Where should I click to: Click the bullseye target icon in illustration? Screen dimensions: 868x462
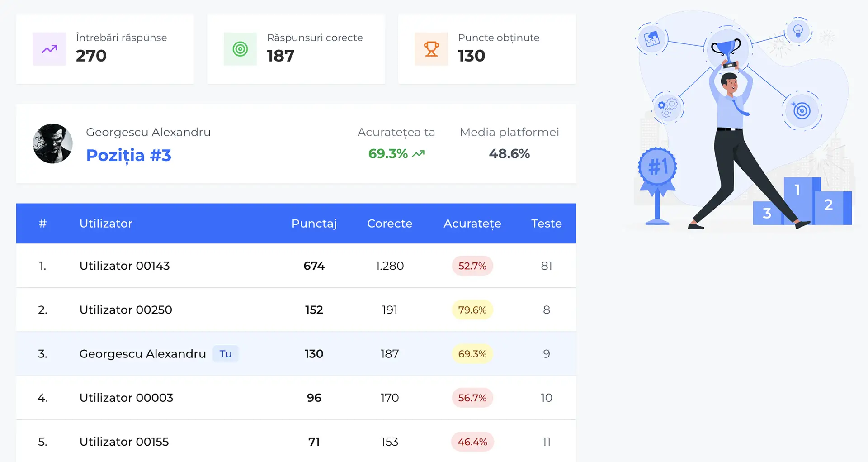pyautogui.click(x=802, y=111)
